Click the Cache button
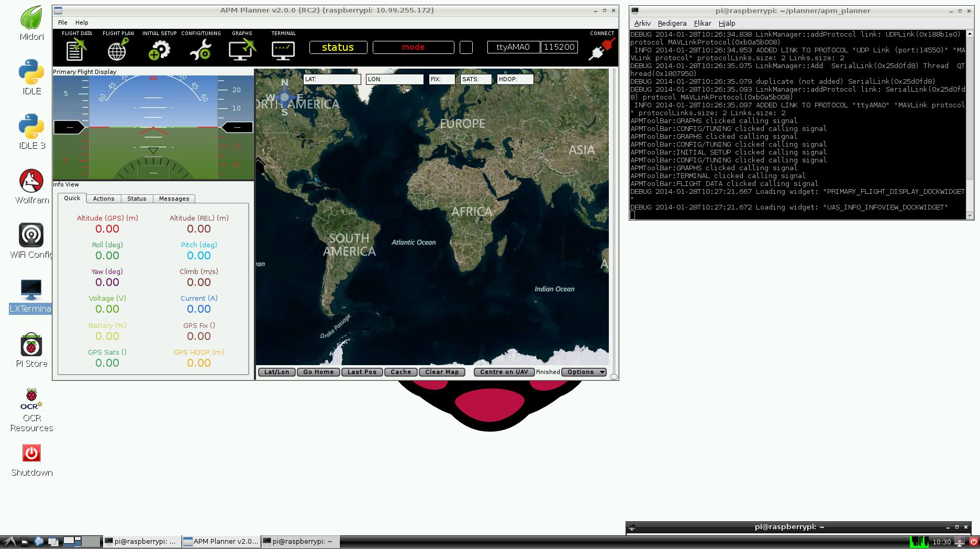The width and height of the screenshot is (980, 549). click(x=401, y=372)
